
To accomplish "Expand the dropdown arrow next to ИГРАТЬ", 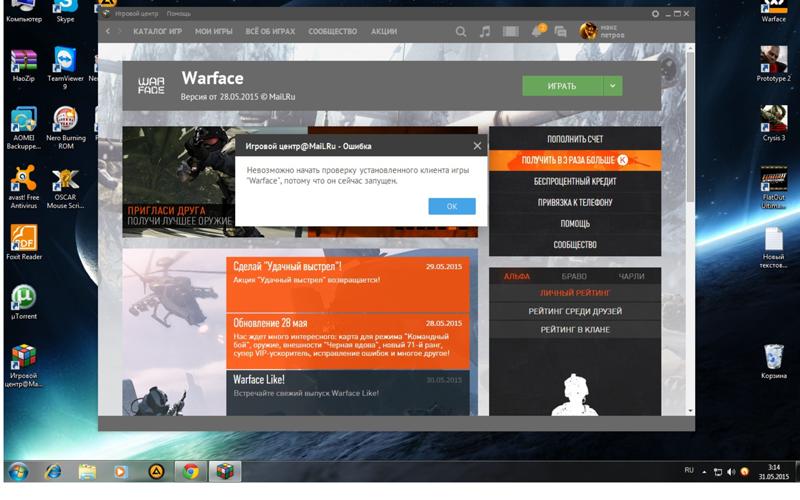I will pyautogui.click(x=613, y=86).
